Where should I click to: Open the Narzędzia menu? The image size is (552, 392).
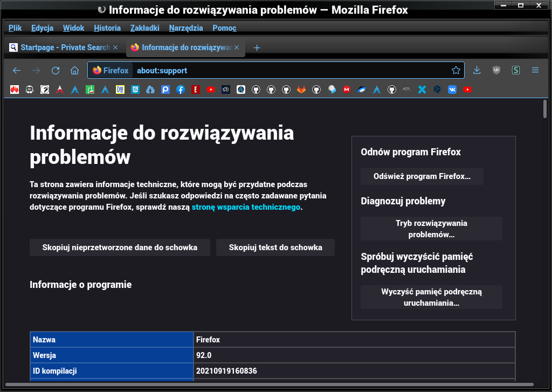186,28
